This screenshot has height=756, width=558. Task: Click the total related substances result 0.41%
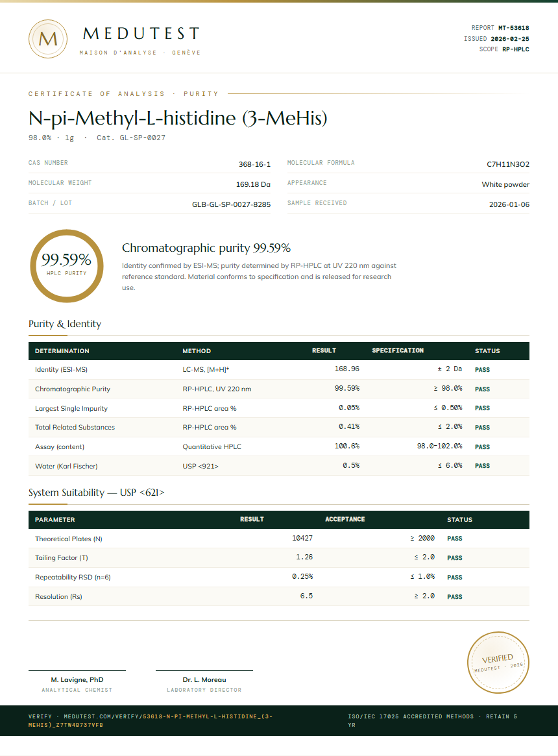tap(349, 427)
